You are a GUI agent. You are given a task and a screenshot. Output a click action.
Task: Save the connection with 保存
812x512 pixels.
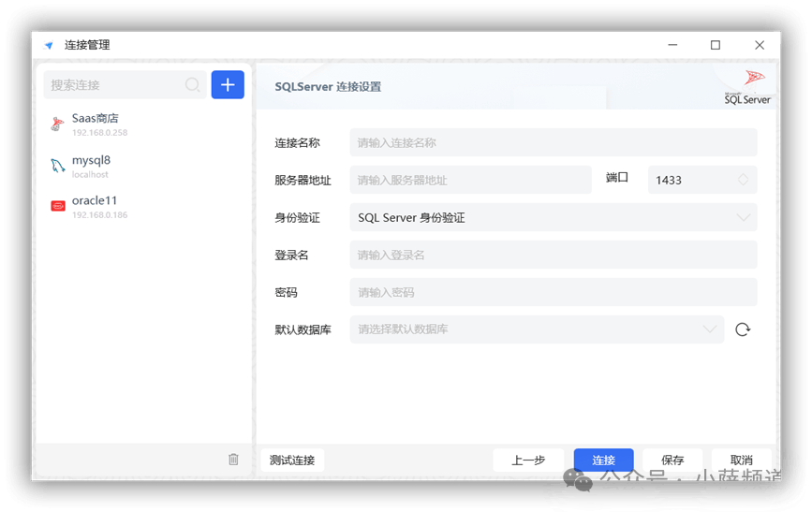point(672,460)
